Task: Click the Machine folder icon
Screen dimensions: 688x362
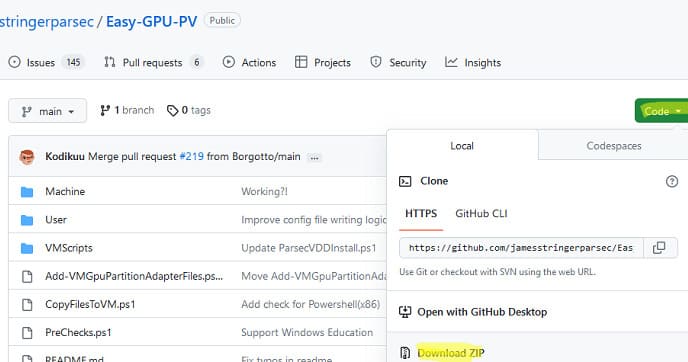Action: click(x=27, y=192)
